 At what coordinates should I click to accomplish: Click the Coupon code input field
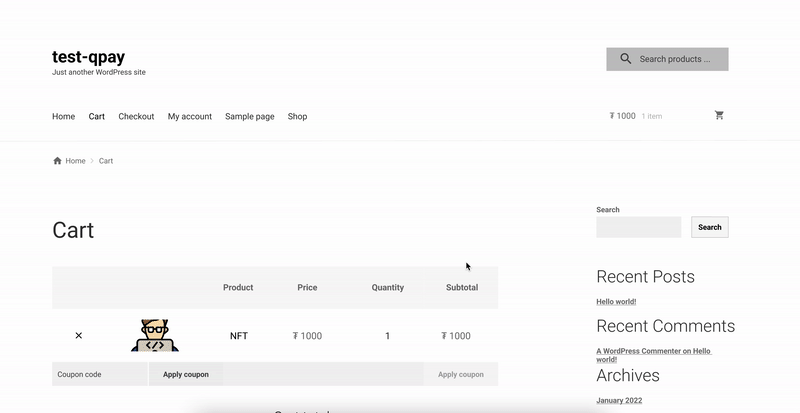point(100,374)
